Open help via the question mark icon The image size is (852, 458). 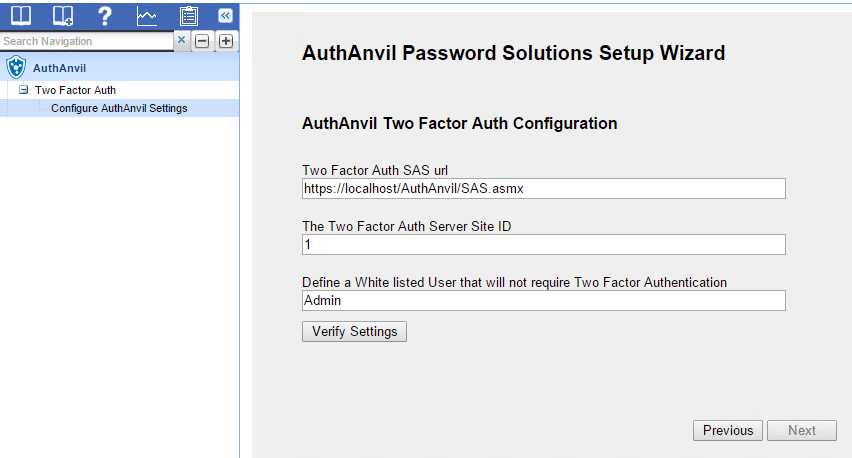104,16
